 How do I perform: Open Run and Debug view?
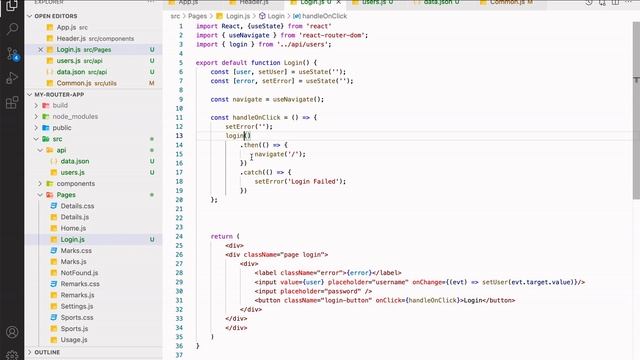(x=12, y=78)
